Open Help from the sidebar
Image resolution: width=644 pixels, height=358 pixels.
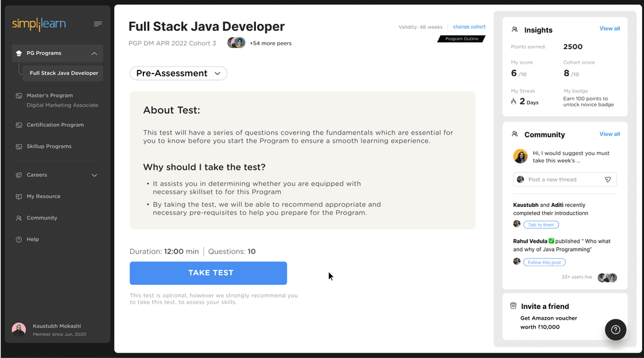point(33,240)
